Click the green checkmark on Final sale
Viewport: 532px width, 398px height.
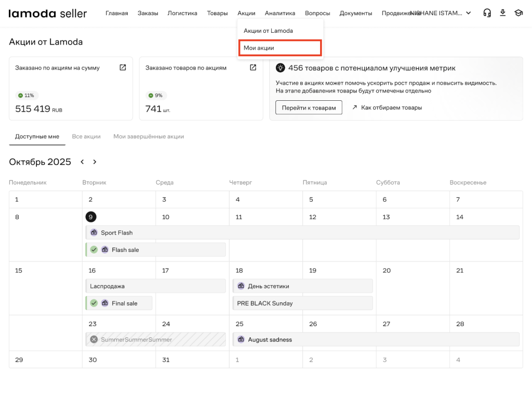pos(94,303)
